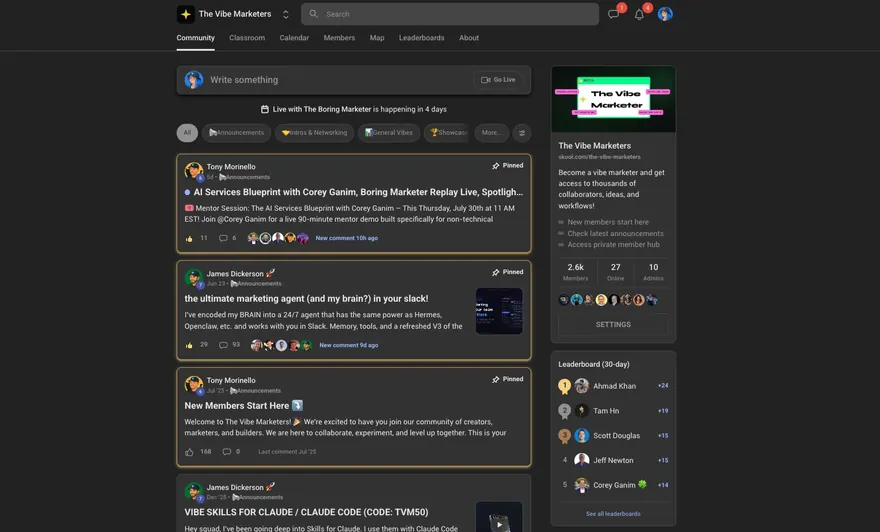Open New Members Start Here post
Screen dimensions: 880x532
(244, 405)
